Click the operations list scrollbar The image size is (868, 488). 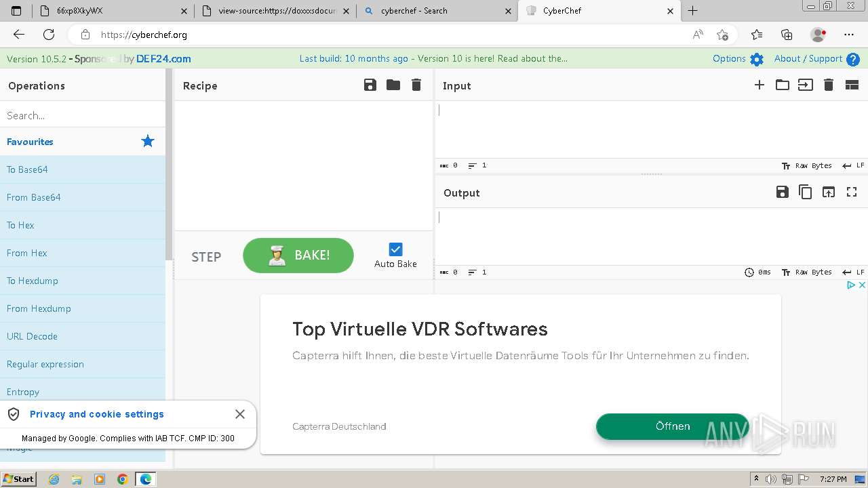170,165
